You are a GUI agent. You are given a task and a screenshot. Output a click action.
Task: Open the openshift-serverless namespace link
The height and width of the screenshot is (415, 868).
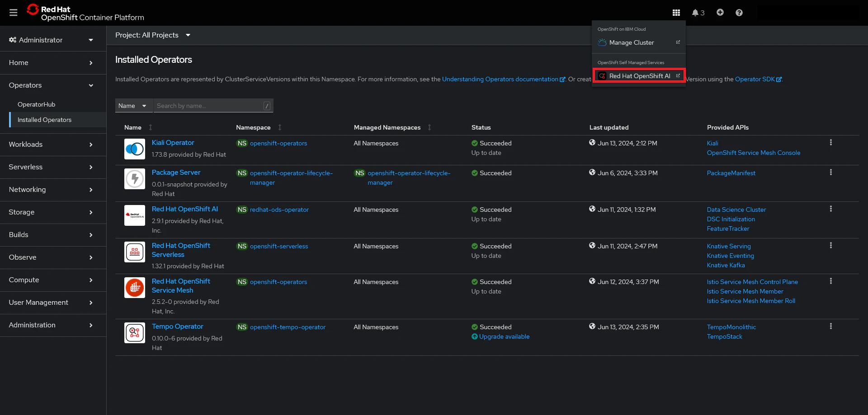(279, 246)
